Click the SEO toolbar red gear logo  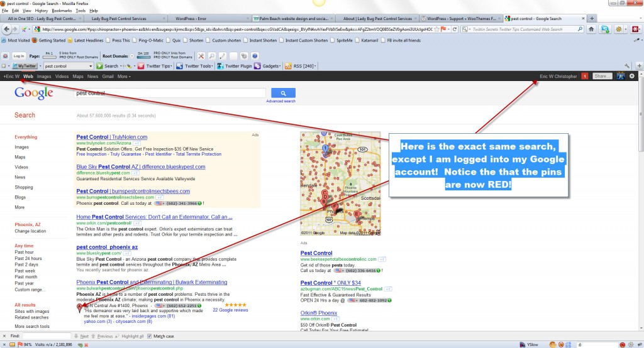pyautogui.click(x=5, y=56)
